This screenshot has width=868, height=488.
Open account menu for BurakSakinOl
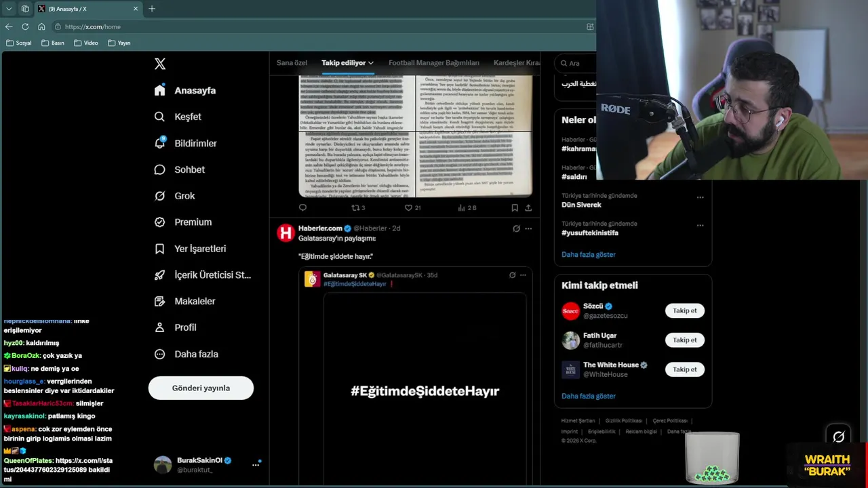tap(256, 464)
